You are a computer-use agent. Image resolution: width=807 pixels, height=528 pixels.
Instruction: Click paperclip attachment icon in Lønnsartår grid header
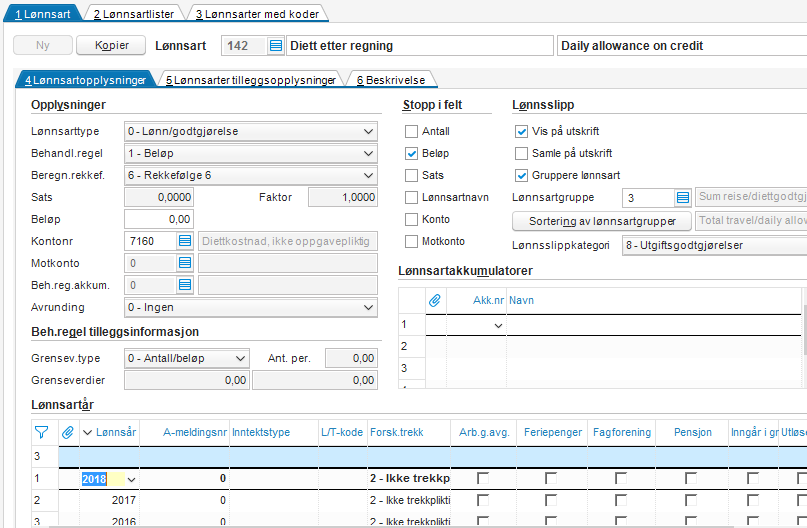pyautogui.click(x=68, y=432)
